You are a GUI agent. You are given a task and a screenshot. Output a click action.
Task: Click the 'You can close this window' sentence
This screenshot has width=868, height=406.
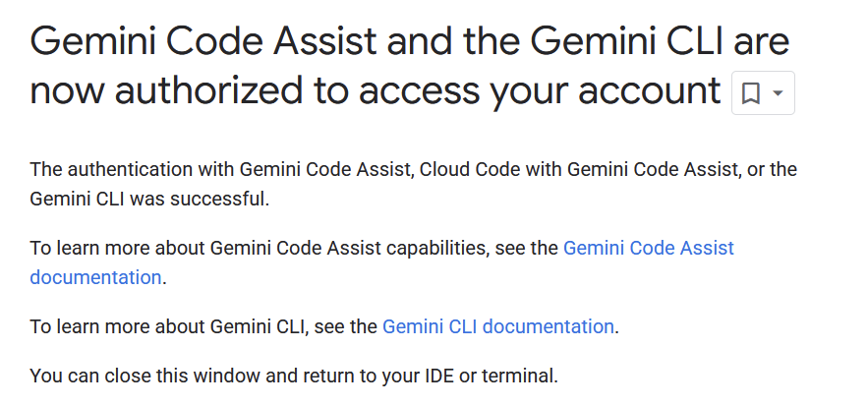pos(294,376)
